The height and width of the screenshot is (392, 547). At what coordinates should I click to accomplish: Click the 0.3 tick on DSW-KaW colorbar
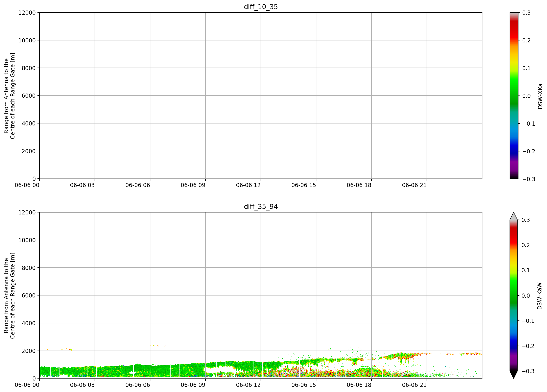coord(526,220)
